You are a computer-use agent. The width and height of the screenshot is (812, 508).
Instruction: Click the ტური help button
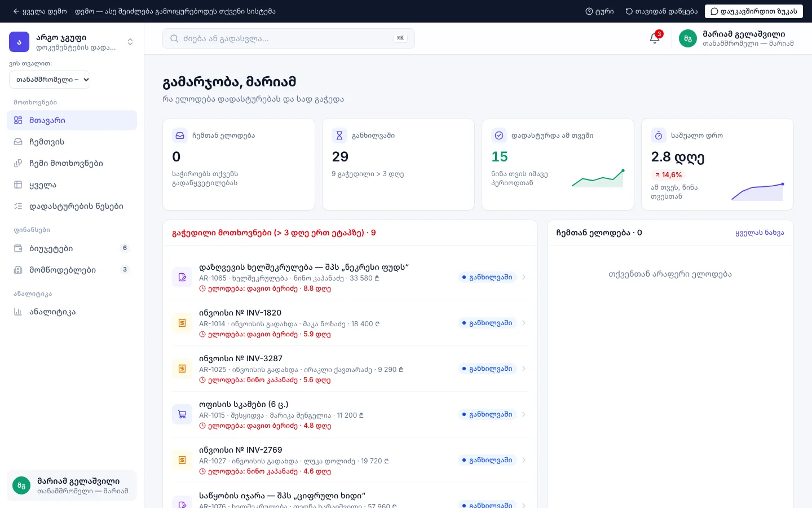pyautogui.click(x=599, y=11)
